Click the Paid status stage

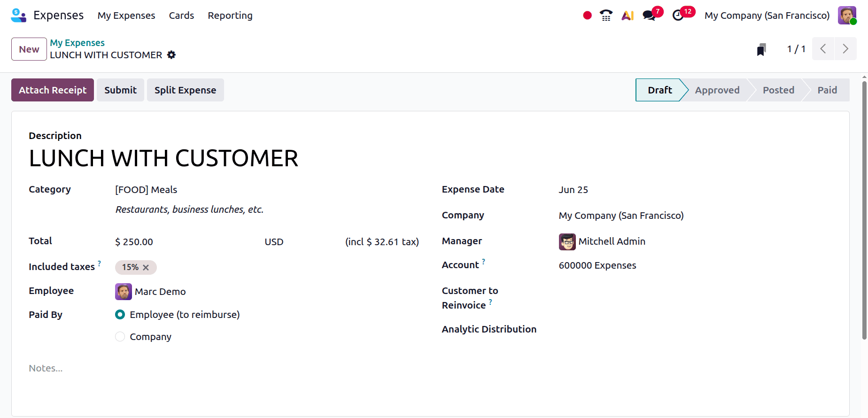(827, 90)
